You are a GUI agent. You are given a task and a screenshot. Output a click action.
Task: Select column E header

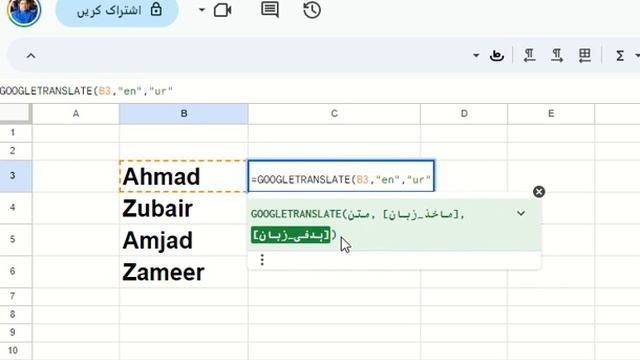tap(551, 113)
